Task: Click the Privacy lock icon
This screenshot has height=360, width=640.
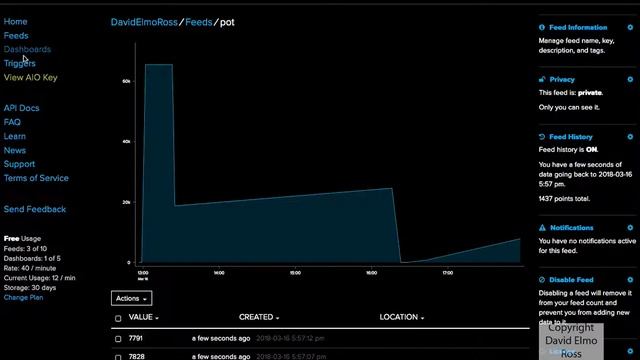Action: tap(542, 80)
